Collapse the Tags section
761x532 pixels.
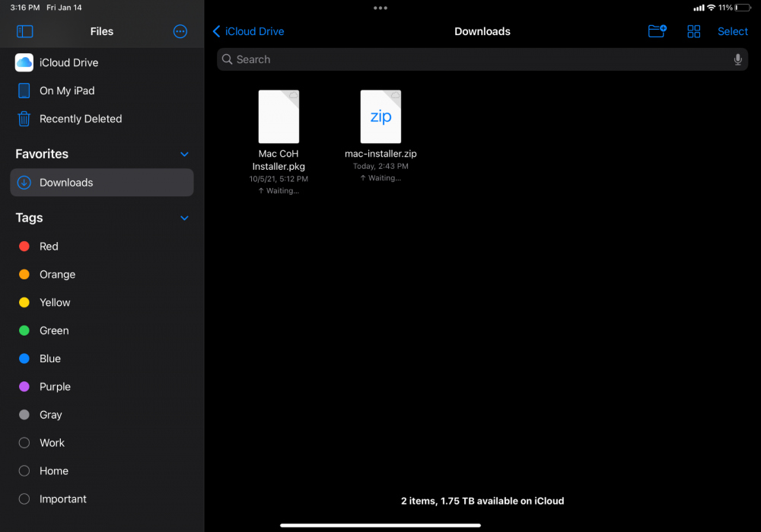(184, 218)
